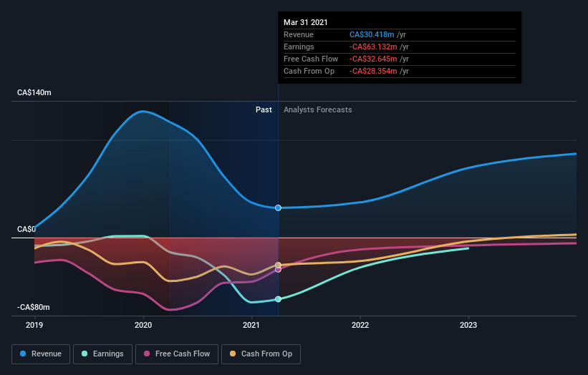Click the CA$30.418m revenue value

pyautogui.click(x=372, y=34)
